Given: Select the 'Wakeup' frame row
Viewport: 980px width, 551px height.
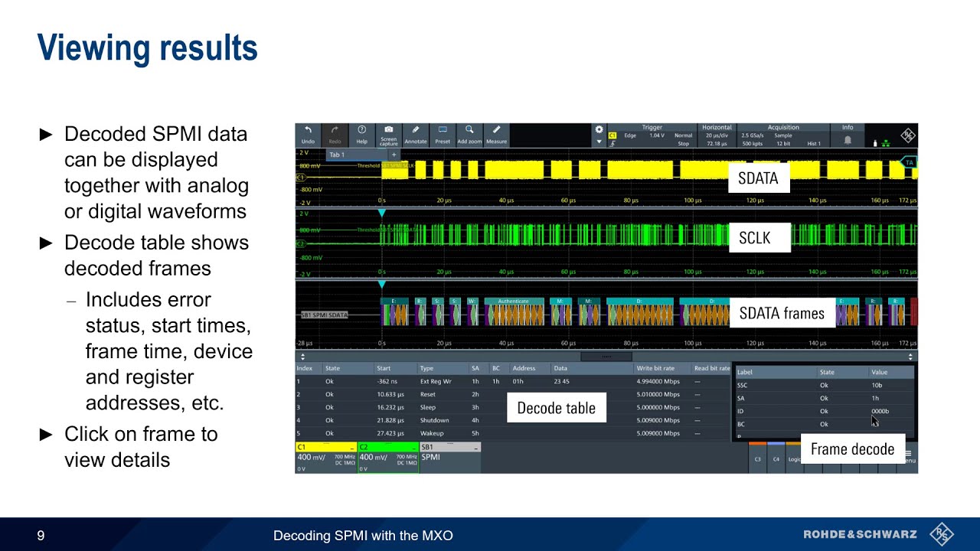Looking at the screenshot, I should coord(513,433).
